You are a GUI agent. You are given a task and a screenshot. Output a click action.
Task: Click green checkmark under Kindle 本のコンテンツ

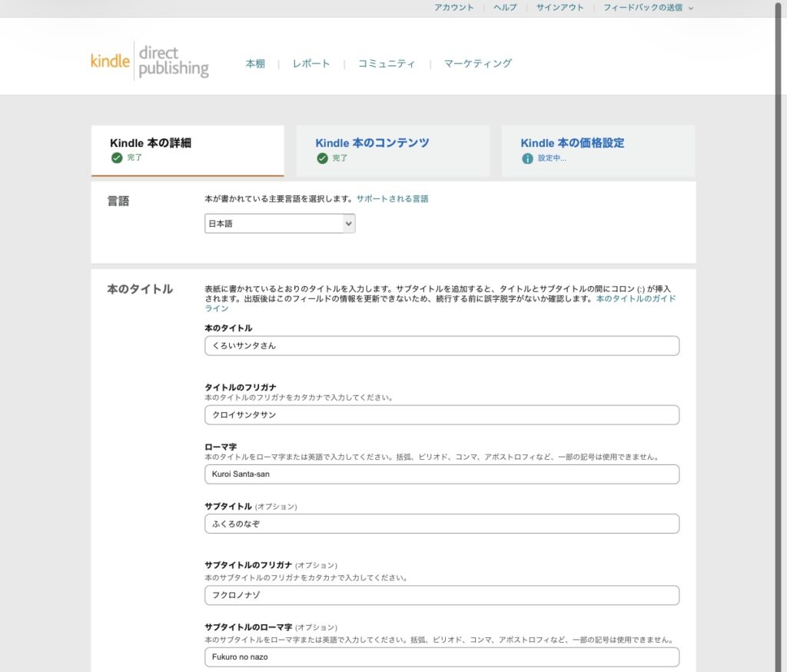click(x=322, y=158)
